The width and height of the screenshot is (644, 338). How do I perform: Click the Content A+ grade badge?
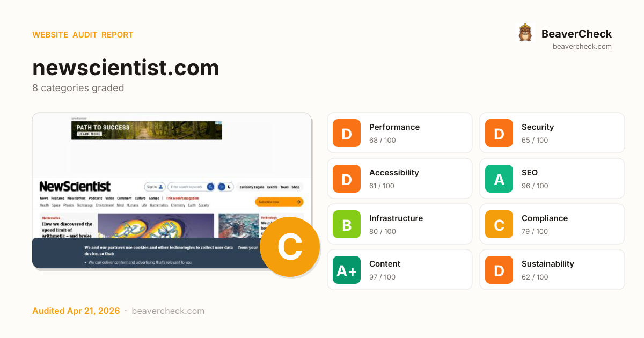(346, 270)
